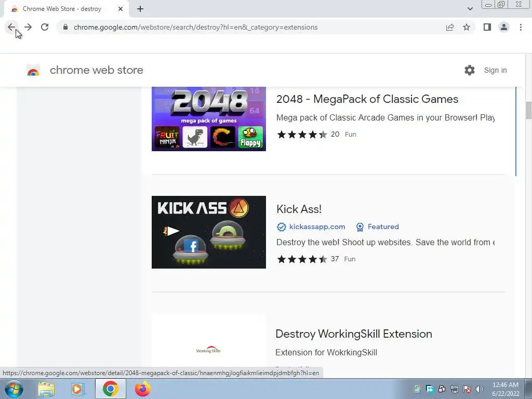Bookmark this page with the star icon

point(467,27)
